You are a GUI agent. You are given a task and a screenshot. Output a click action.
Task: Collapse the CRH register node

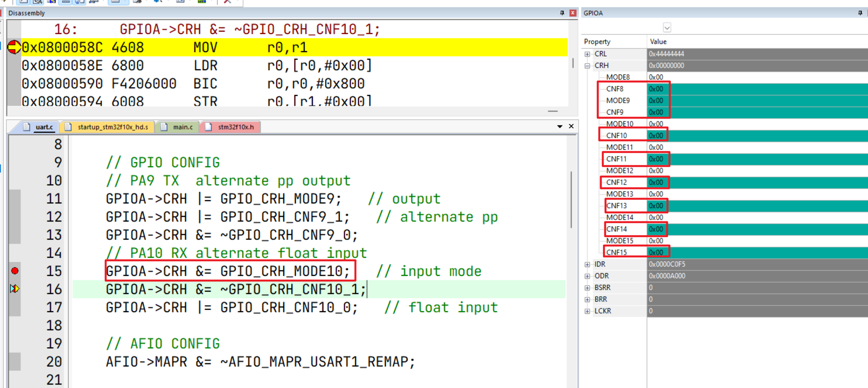pos(587,66)
